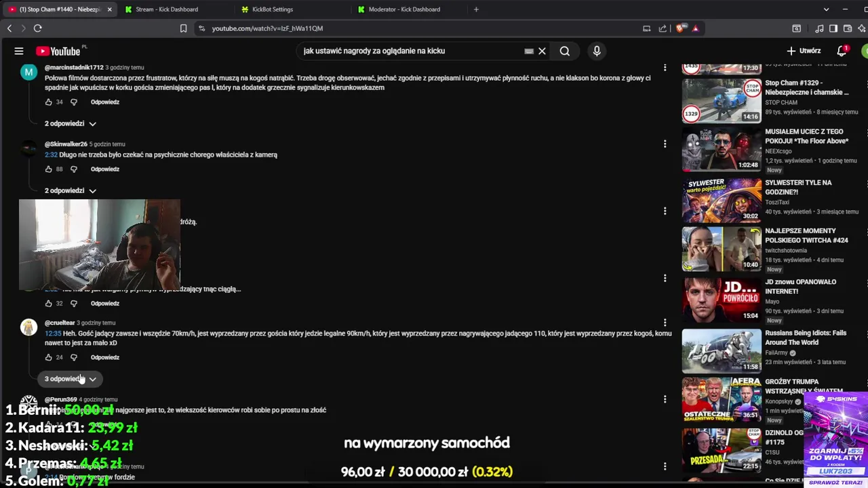Open the Brave Shields lion icon
Image resolution: width=868 pixels, height=488 pixels.
point(681,28)
